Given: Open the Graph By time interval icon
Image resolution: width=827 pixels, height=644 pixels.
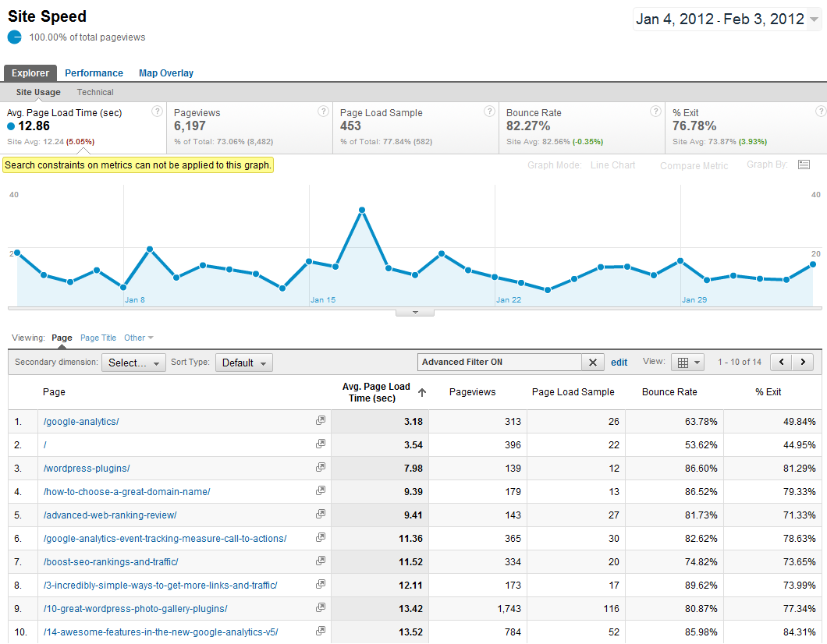Looking at the screenshot, I should pos(804,165).
